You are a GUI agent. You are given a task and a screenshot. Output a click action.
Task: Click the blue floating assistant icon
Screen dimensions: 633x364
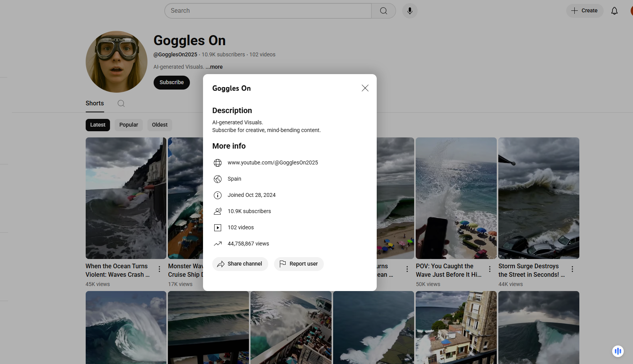click(618, 351)
